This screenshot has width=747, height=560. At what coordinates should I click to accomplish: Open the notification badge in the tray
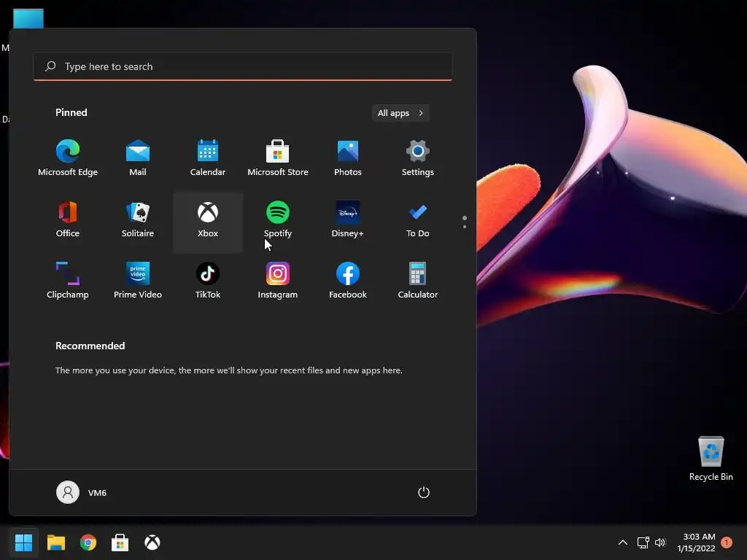click(x=727, y=542)
